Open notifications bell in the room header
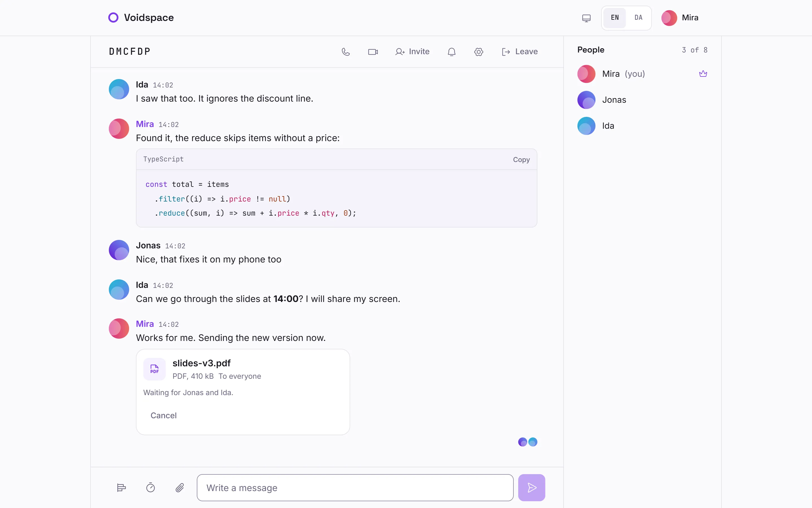 [x=452, y=52]
